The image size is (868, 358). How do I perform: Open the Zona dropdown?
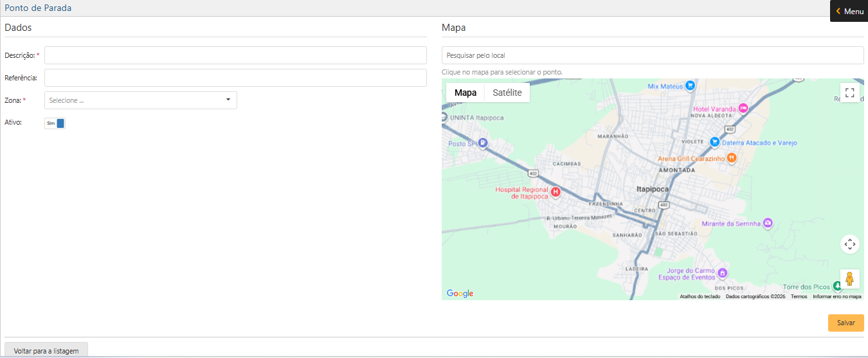coord(140,100)
